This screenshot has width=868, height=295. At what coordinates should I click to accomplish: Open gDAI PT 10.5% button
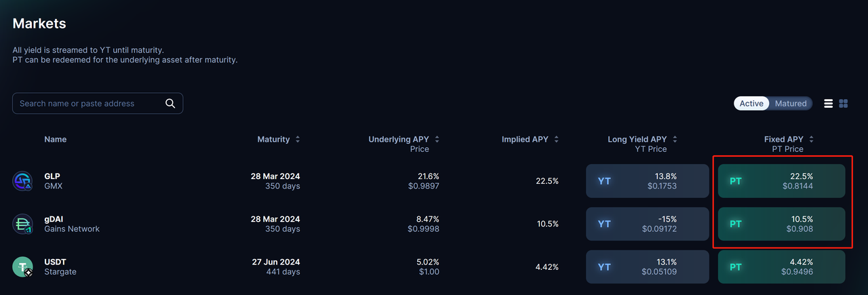(781, 224)
